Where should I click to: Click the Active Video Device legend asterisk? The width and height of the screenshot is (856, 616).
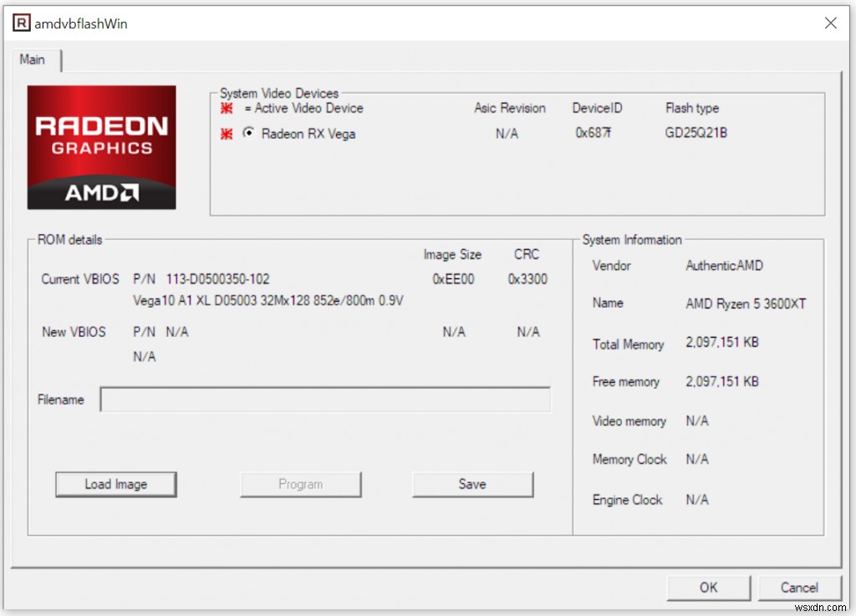click(x=225, y=109)
